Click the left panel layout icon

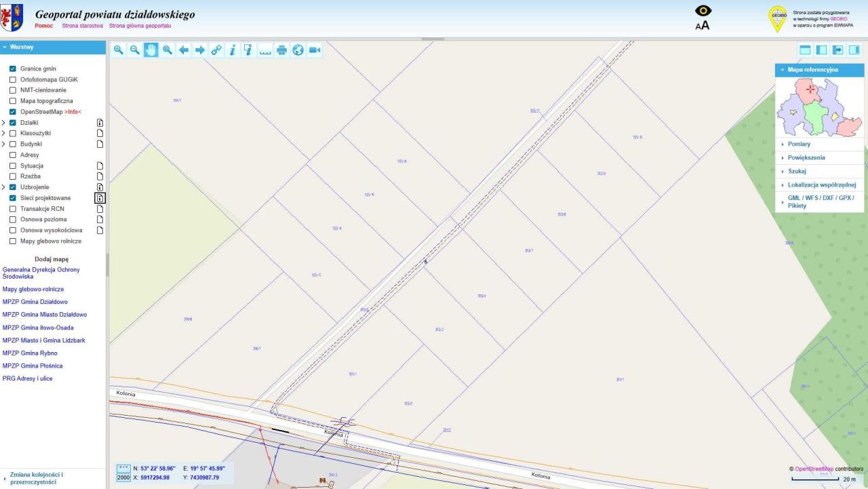coord(821,50)
